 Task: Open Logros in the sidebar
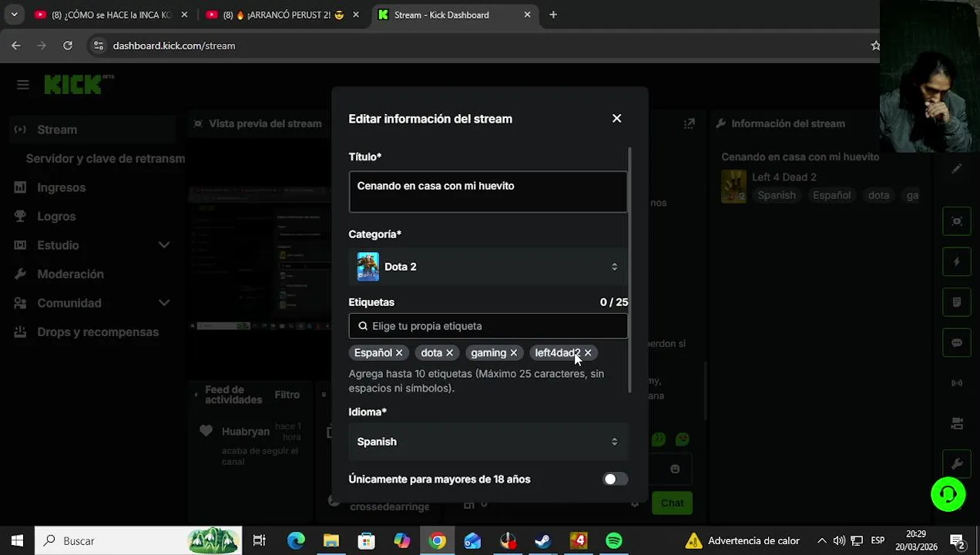click(56, 217)
